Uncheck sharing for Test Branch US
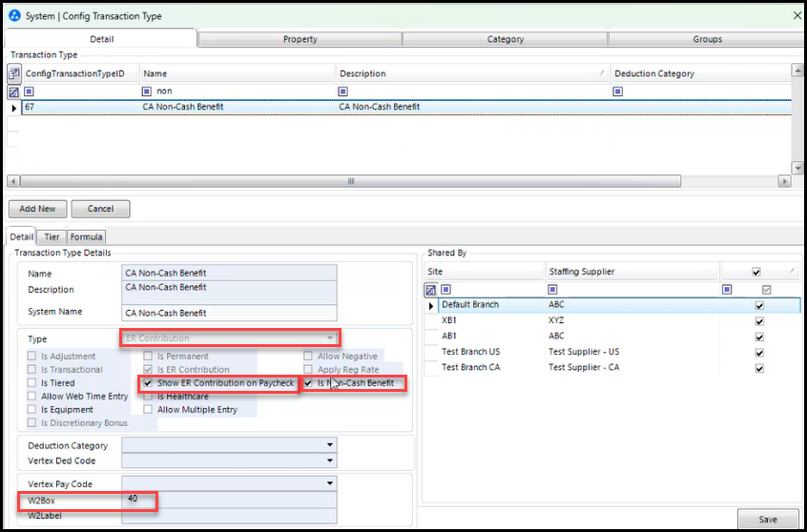 point(759,353)
